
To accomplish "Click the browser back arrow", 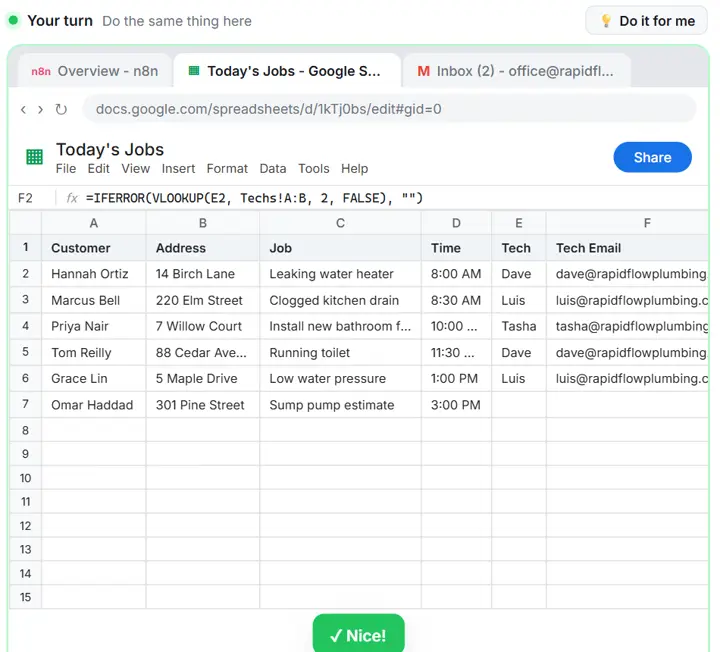I will [x=23, y=109].
